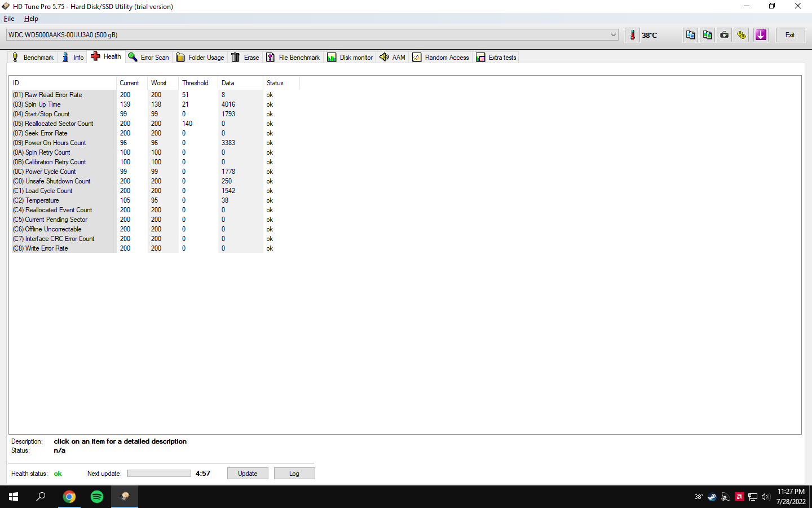Expand the WDC WD5000AAKS drive selector
The image size is (812, 508).
(312, 35)
